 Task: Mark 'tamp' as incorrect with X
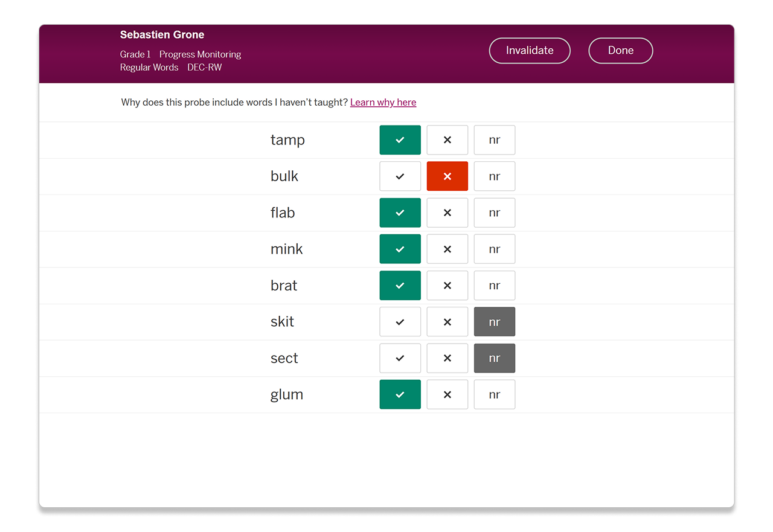point(447,140)
